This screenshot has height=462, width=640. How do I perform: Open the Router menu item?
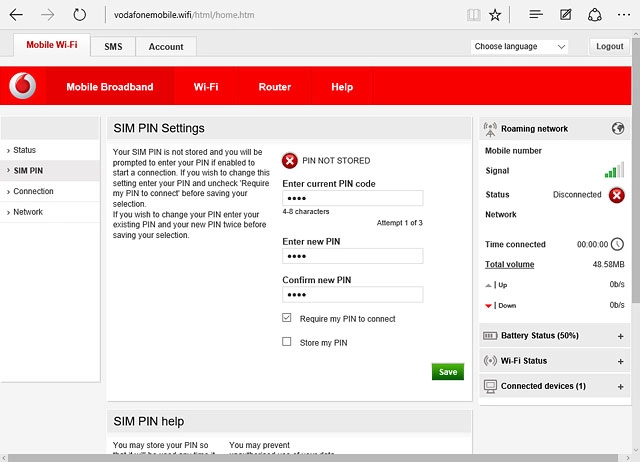click(x=274, y=87)
